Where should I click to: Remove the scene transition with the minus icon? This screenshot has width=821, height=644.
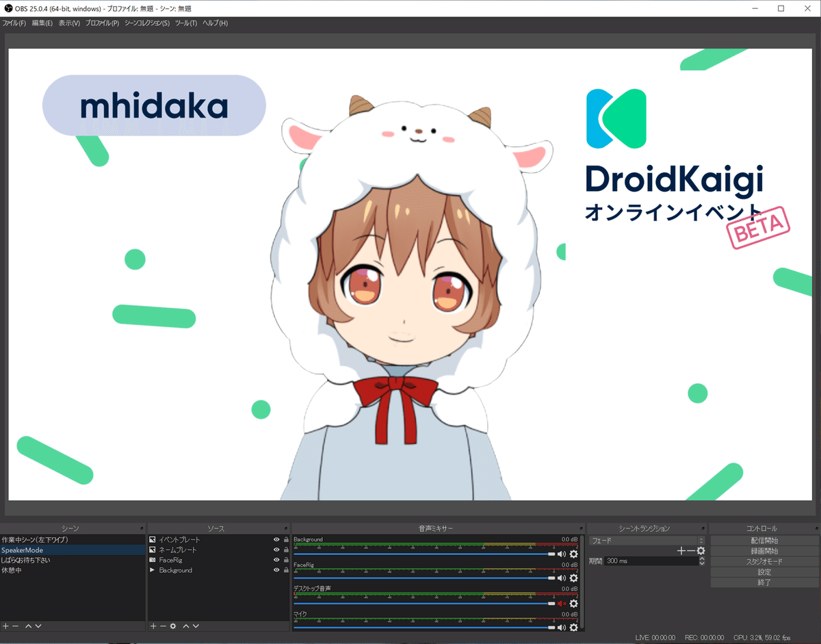(x=690, y=550)
